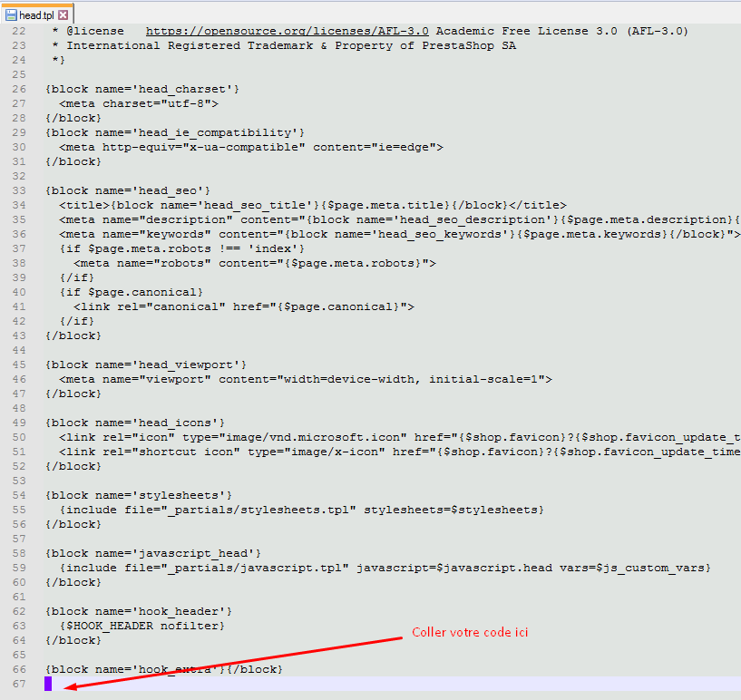This screenshot has width=741, height=700.
Task: Click line number 67 in the margin
Action: tap(19, 684)
